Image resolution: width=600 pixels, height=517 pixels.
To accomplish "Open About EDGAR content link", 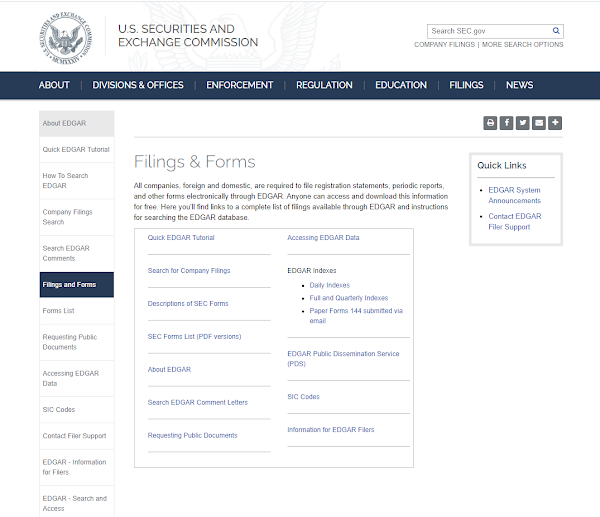I will 169,369.
